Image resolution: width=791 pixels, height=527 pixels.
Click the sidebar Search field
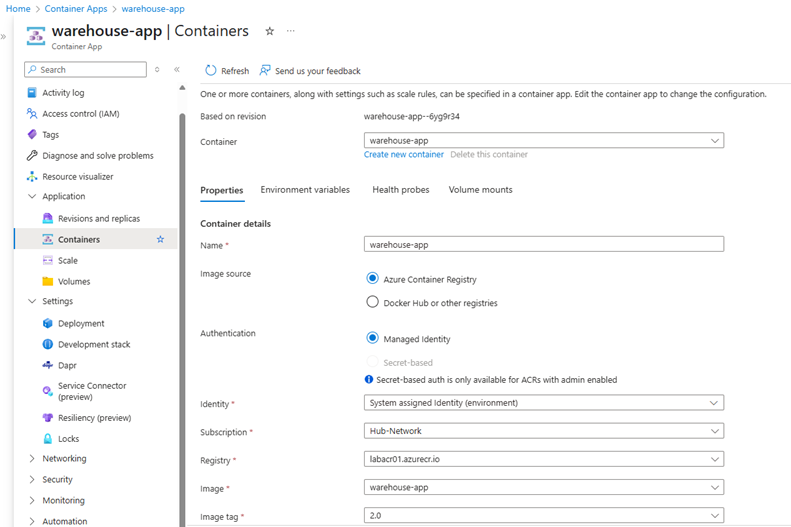(85, 70)
